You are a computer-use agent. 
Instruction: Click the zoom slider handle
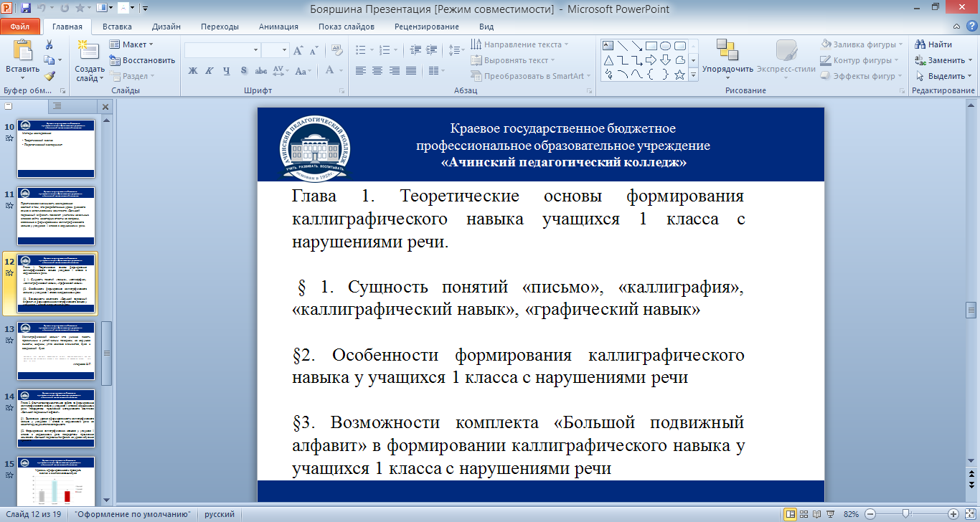[906, 514]
